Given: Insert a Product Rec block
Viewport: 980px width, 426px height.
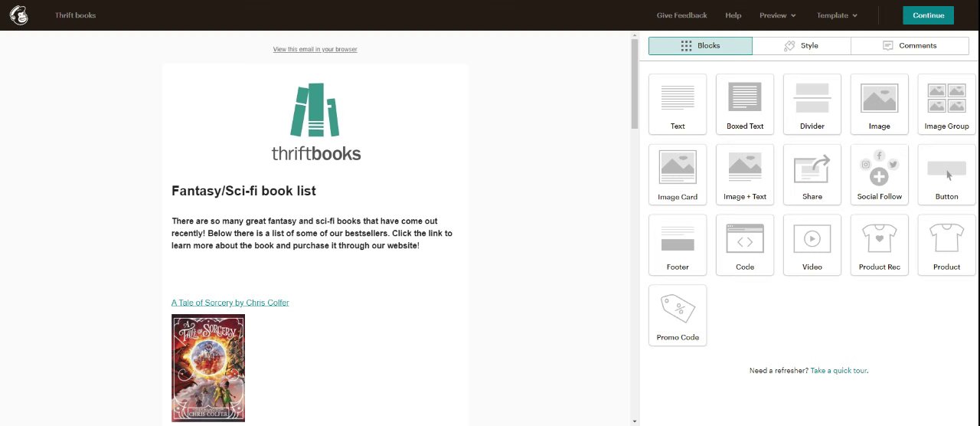Looking at the screenshot, I should [880, 245].
